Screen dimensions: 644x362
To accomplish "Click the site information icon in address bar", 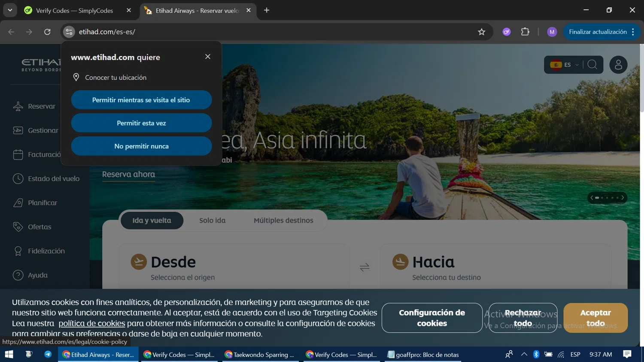I will (x=69, y=32).
